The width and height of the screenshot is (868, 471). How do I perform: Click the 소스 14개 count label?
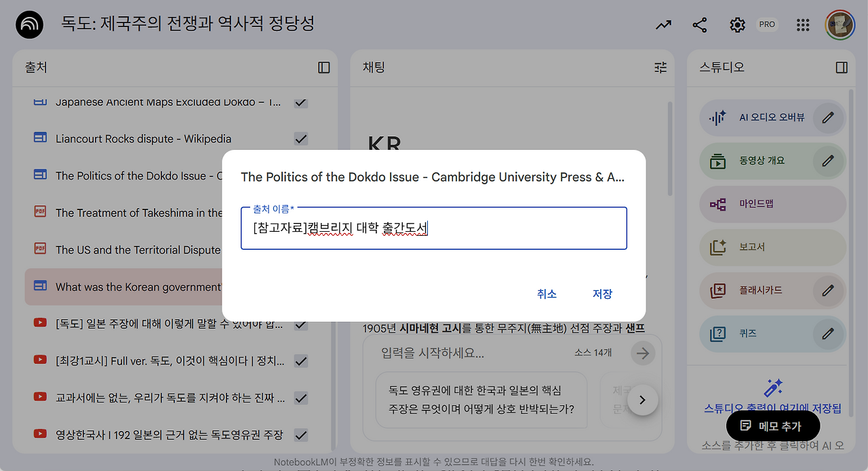593,353
